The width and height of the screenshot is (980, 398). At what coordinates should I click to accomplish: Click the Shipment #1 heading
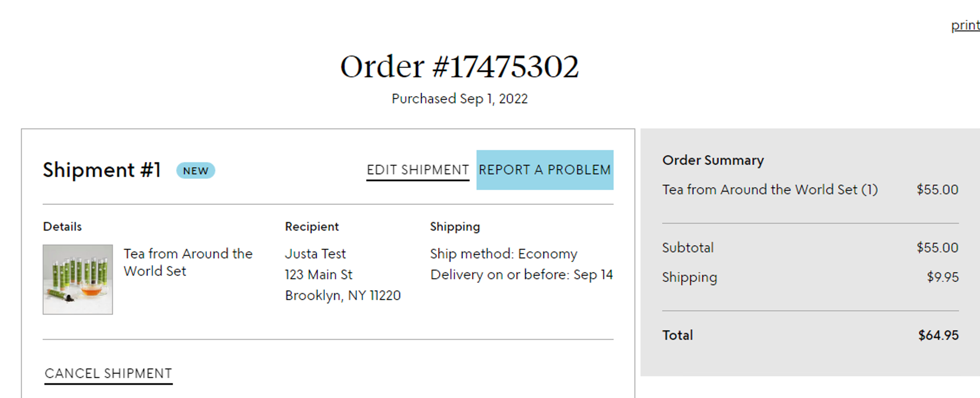(x=102, y=170)
